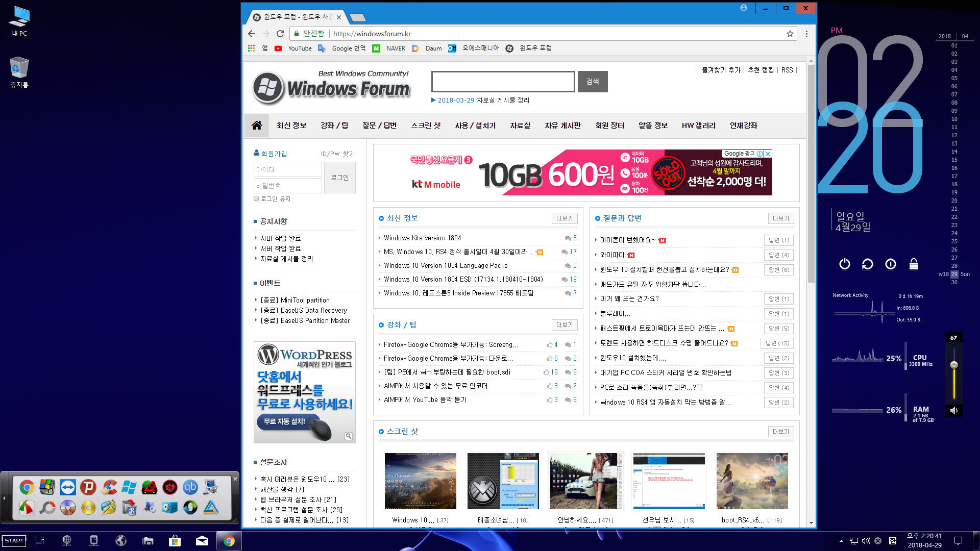
Task: Click the forum search text box
Action: (503, 82)
